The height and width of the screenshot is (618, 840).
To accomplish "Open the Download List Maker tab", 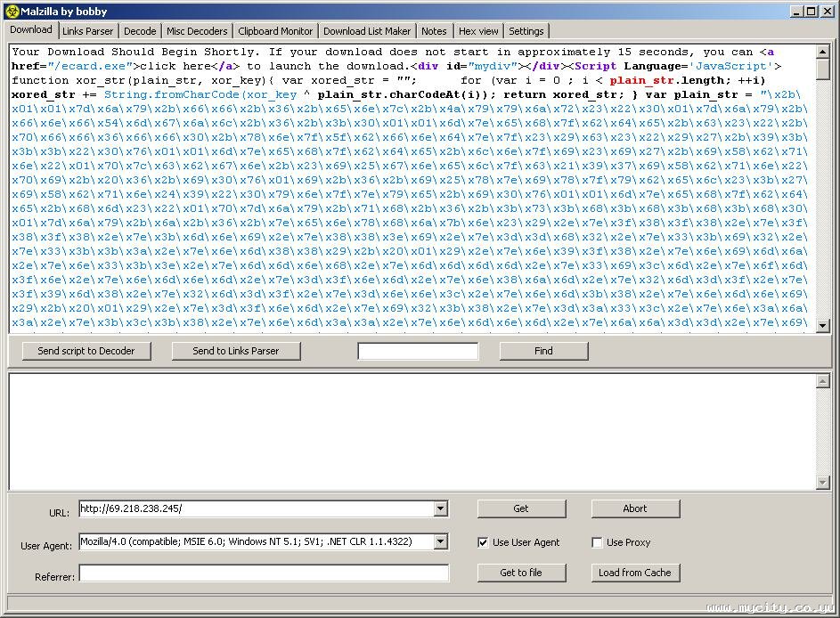I will [x=367, y=31].
